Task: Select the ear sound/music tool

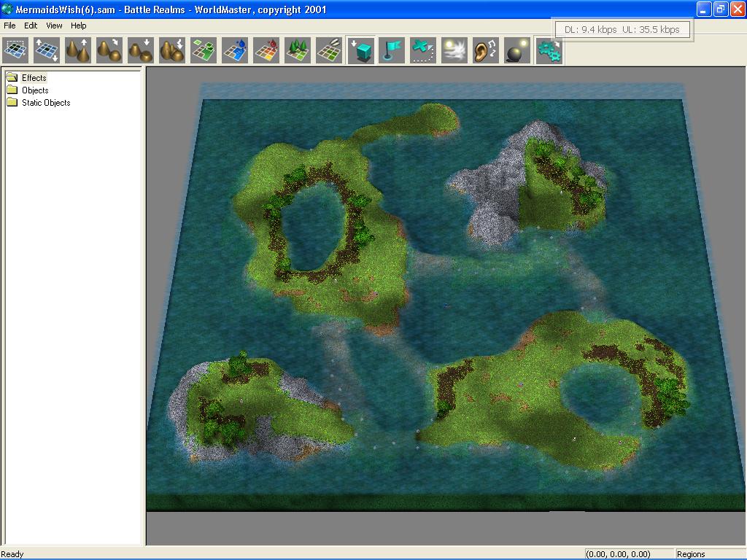Action: [x=486, y=50]
